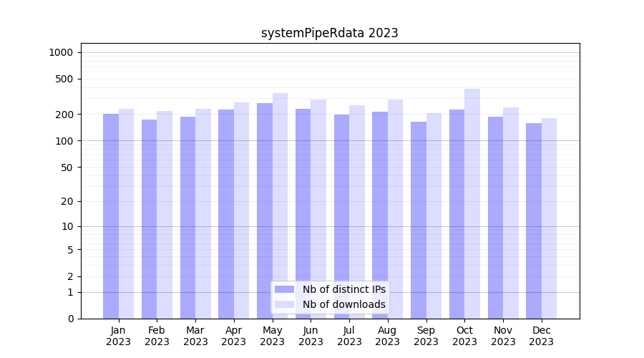Click the distinct IPs legend color swatch
Viewport: 644px width, 358px height.
(284, 289)
